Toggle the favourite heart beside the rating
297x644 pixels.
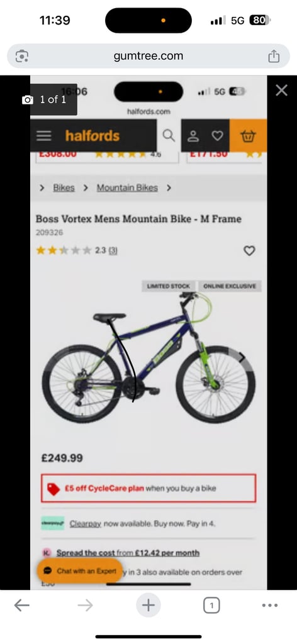click(x=249, y=250)
